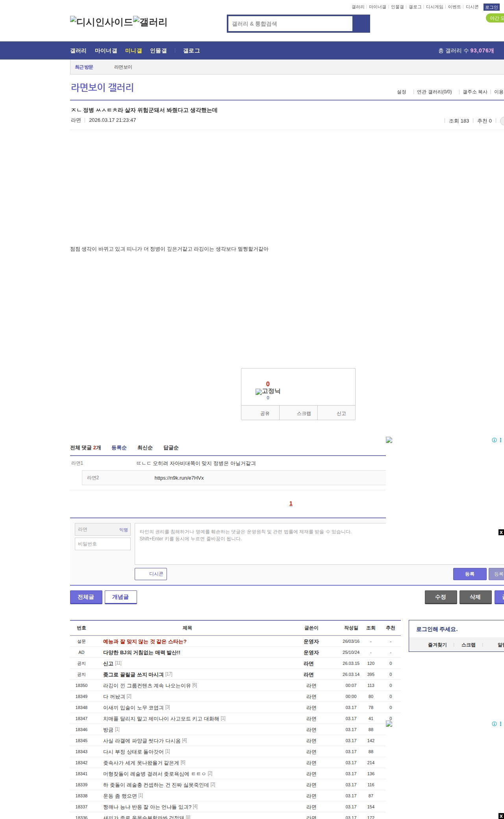Click the 로그인 button at top right

click(491, 7)
